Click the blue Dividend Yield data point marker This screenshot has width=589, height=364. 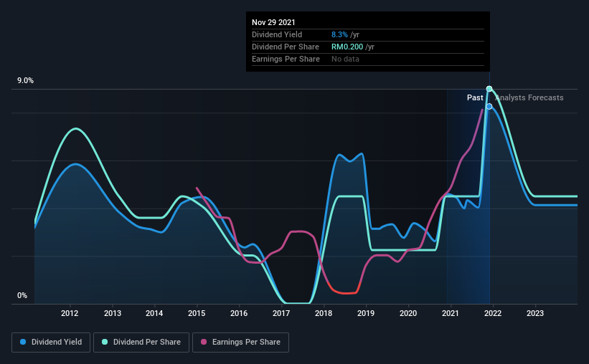click(489, 107)
